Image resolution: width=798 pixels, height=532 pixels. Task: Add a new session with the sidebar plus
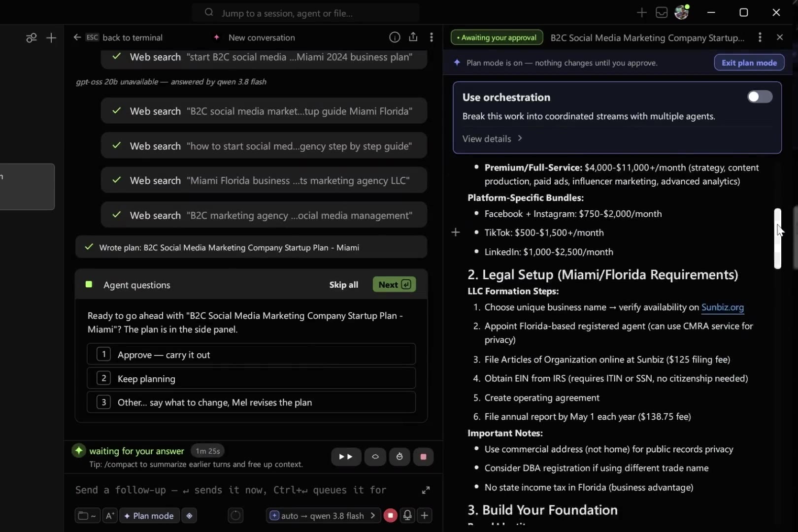tap(51, 38)
